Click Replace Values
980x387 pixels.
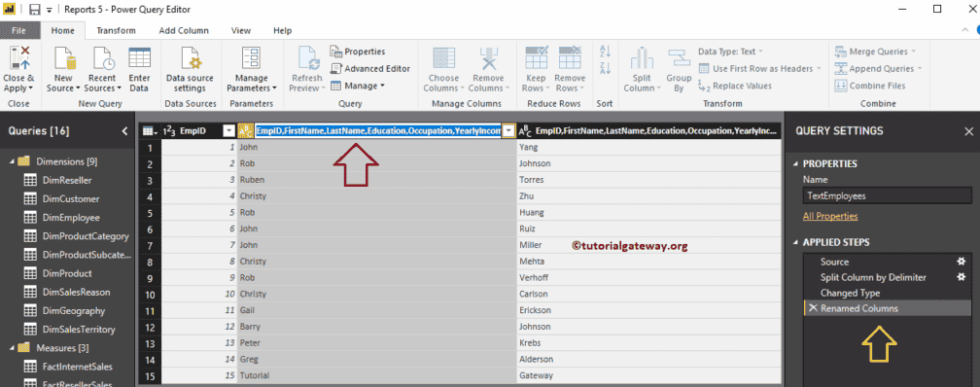click(x=735, y=86)
